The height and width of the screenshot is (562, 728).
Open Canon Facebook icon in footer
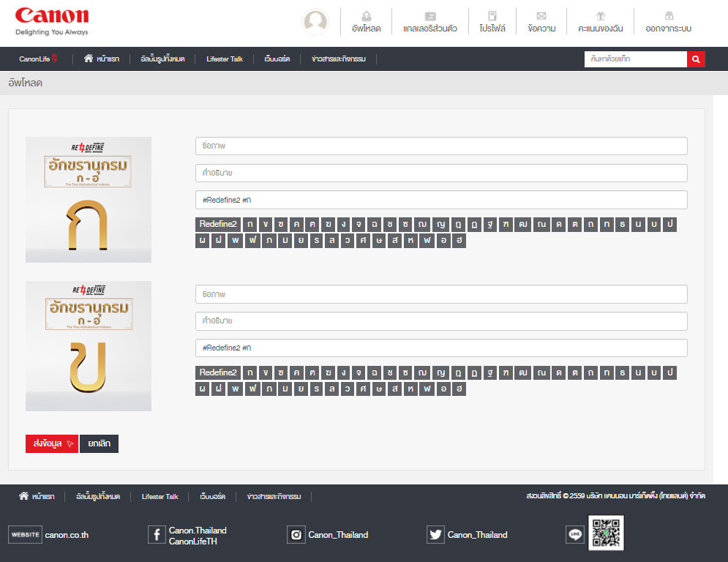click(157, 535)
